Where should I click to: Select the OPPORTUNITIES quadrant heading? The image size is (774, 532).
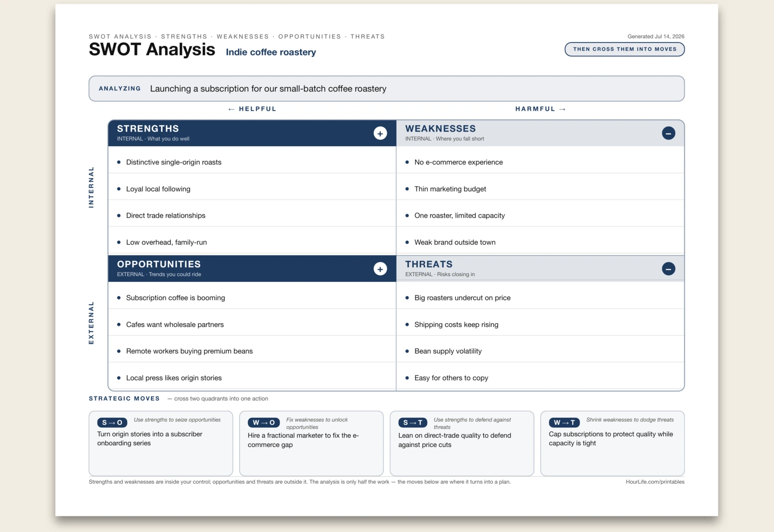click(159, 264)
